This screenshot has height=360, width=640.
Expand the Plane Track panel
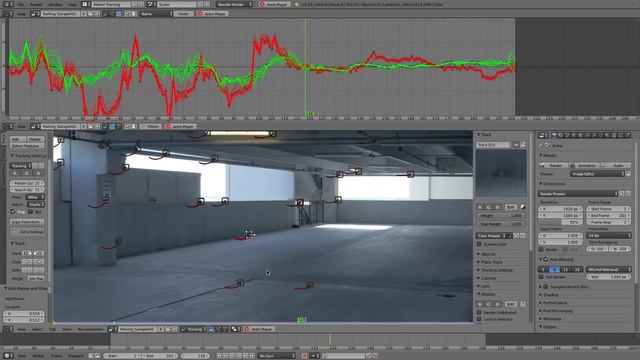(x=491, y=262)
